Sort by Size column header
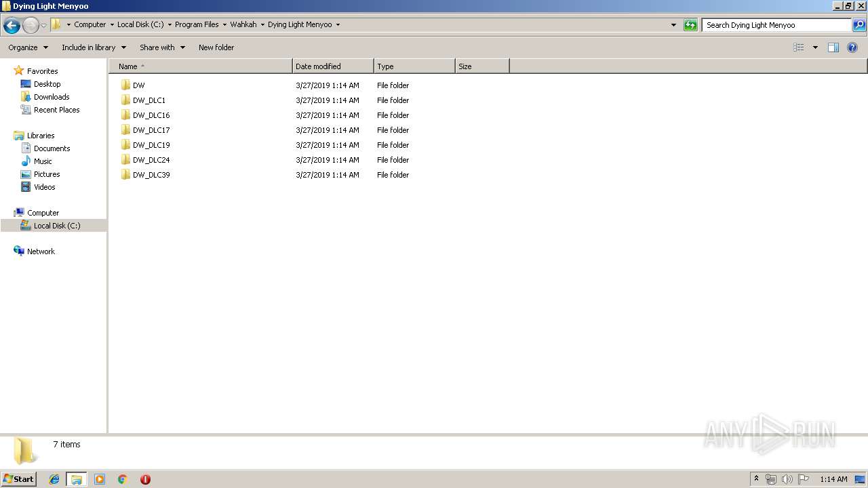The width and height of the screenshot is (868, 488). [482, 66]
